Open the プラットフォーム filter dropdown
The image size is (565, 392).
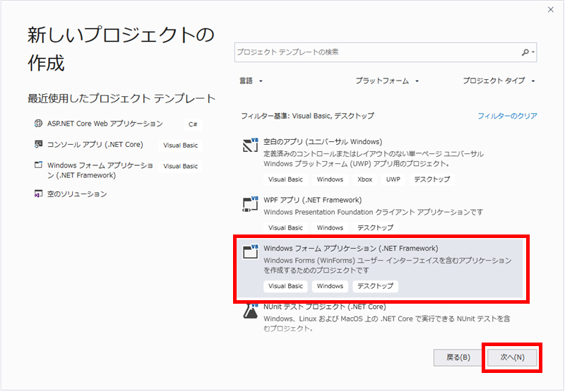(387, 81)
